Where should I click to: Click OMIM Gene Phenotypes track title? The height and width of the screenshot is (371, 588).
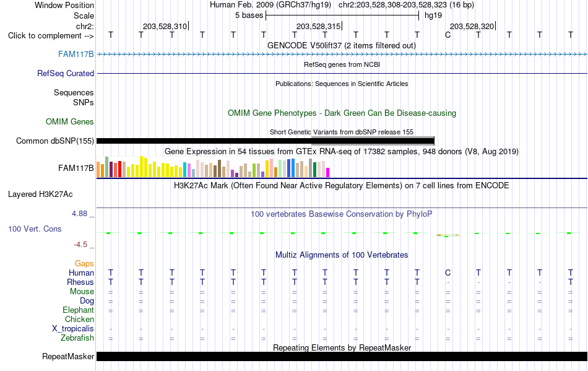click(x=342, y=113)
